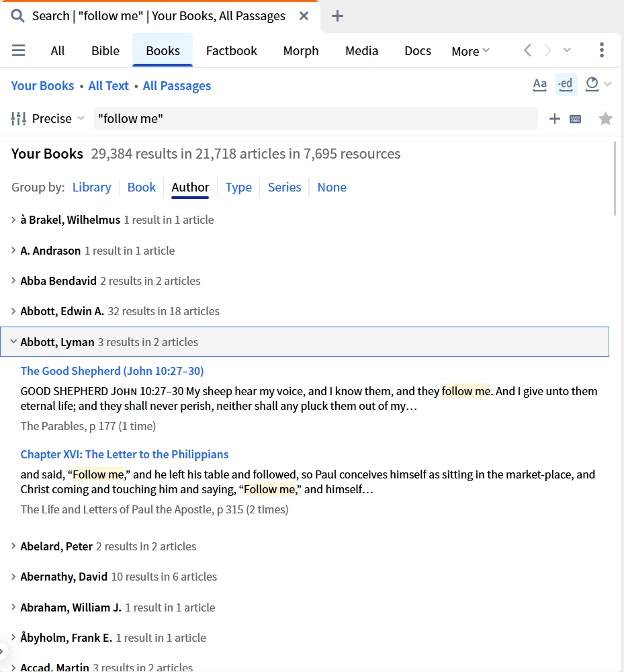Toggle Match all word forms (-ed)

(x=566, y=84)
